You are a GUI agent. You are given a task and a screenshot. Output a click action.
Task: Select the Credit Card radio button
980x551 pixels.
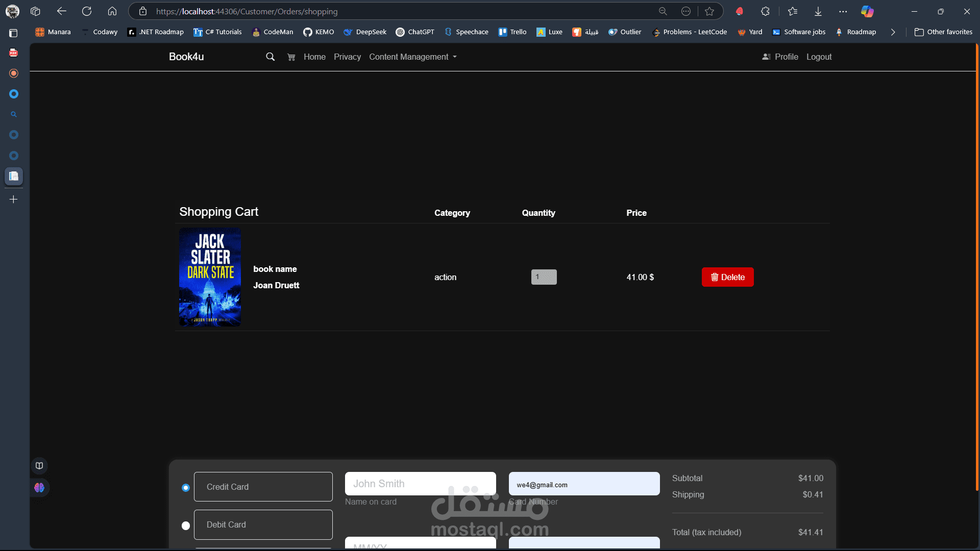(x=186, y=488)
